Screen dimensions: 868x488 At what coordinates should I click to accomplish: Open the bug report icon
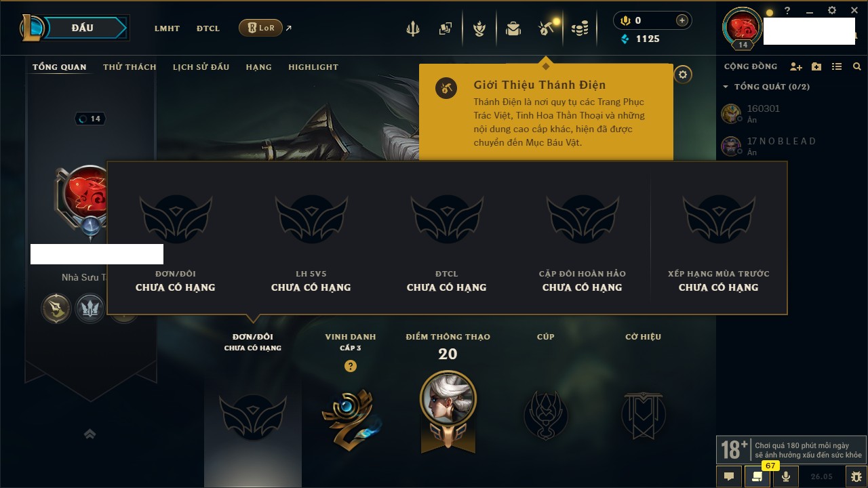856,476
